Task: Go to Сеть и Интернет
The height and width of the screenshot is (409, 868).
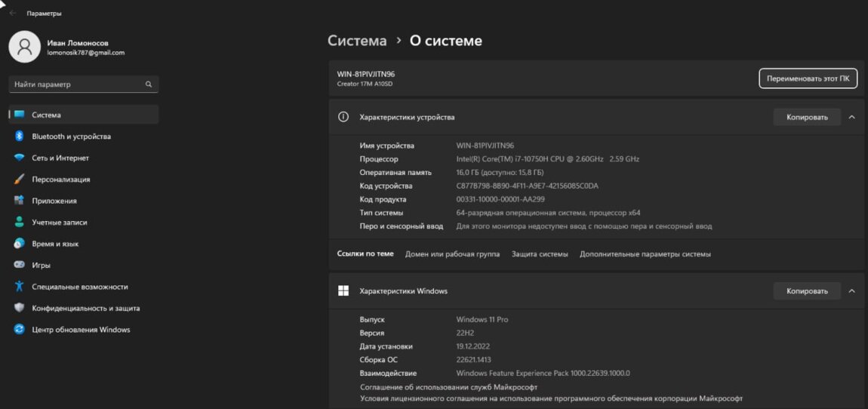Action: pos(84,158)
